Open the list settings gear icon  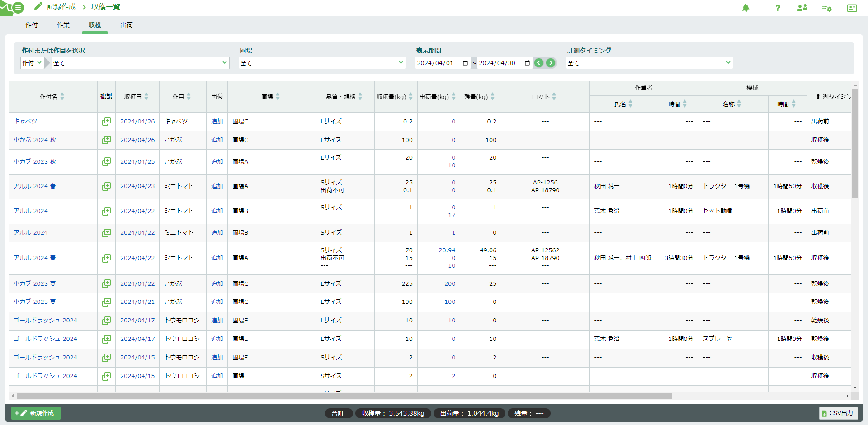coord(827,8)
